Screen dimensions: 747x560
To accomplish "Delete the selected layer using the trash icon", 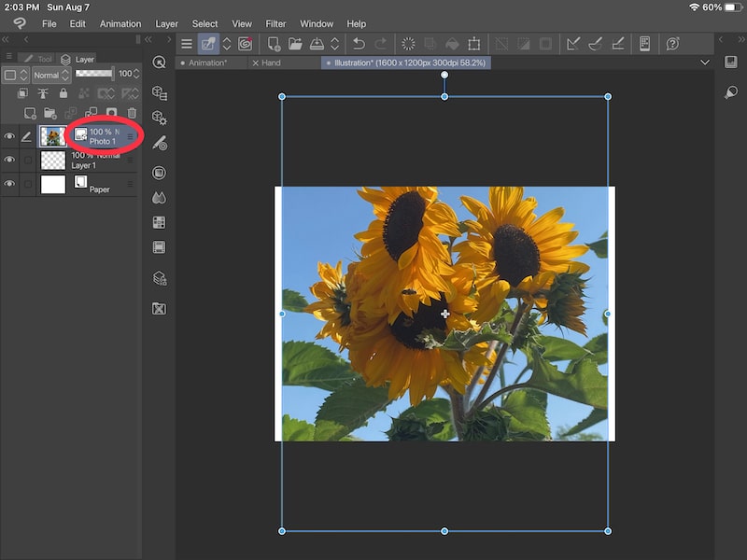I will [132, 112].
